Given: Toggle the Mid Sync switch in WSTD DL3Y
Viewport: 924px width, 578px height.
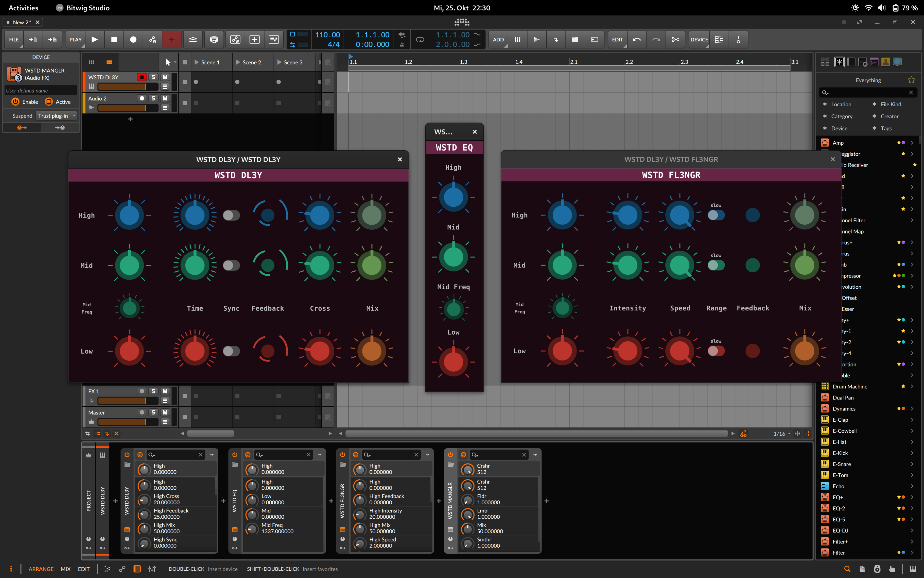Looking at the screenshot, I should point(231,265).
